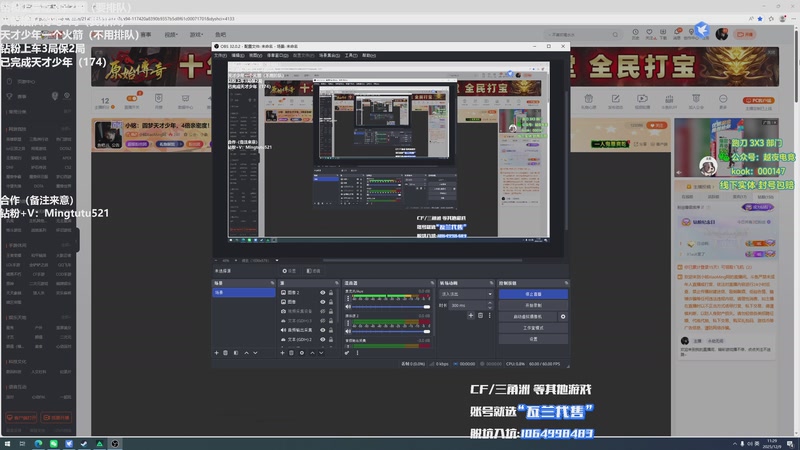Remove scene transition with trash icon
The image size is (800, 450).
coord(481,316)
